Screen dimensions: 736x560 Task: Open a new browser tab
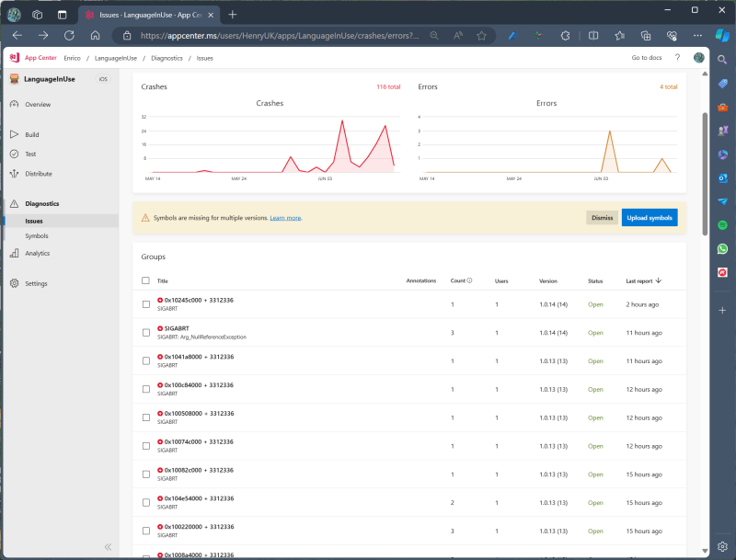click(233, 15)
